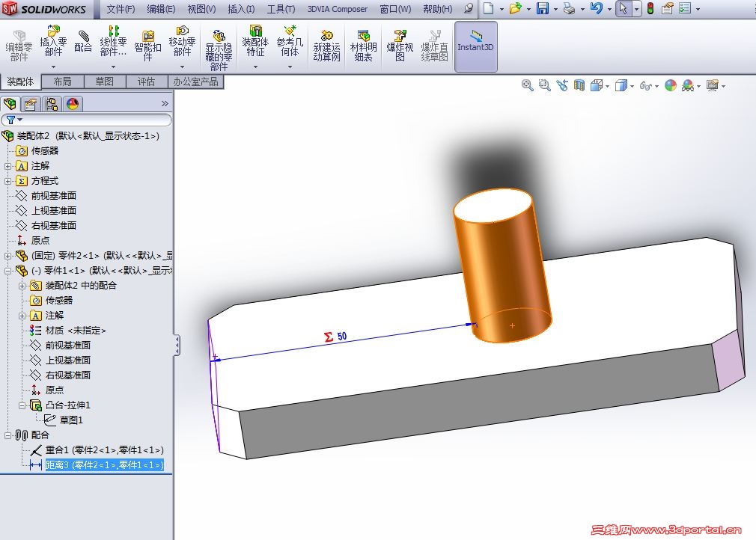Click New Motion Study tool

tap(326, 46)
